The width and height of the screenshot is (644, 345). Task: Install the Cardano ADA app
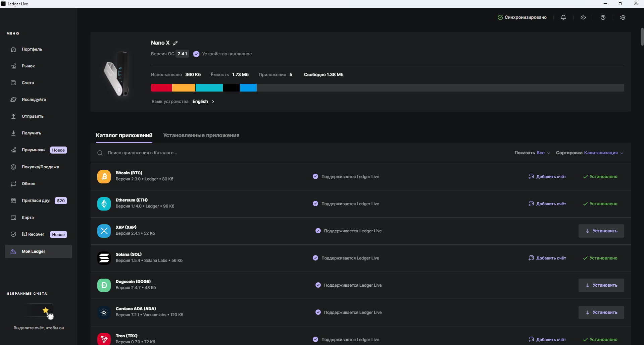601,312
